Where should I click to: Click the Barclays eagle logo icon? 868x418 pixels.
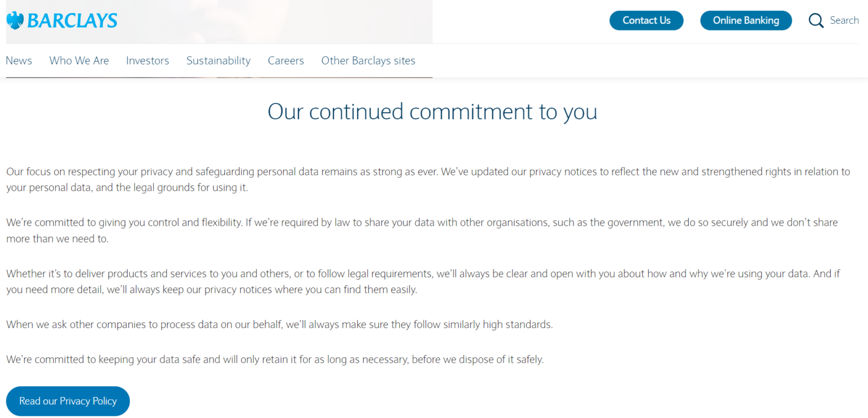pyautogui.click(x=15, y=20)
